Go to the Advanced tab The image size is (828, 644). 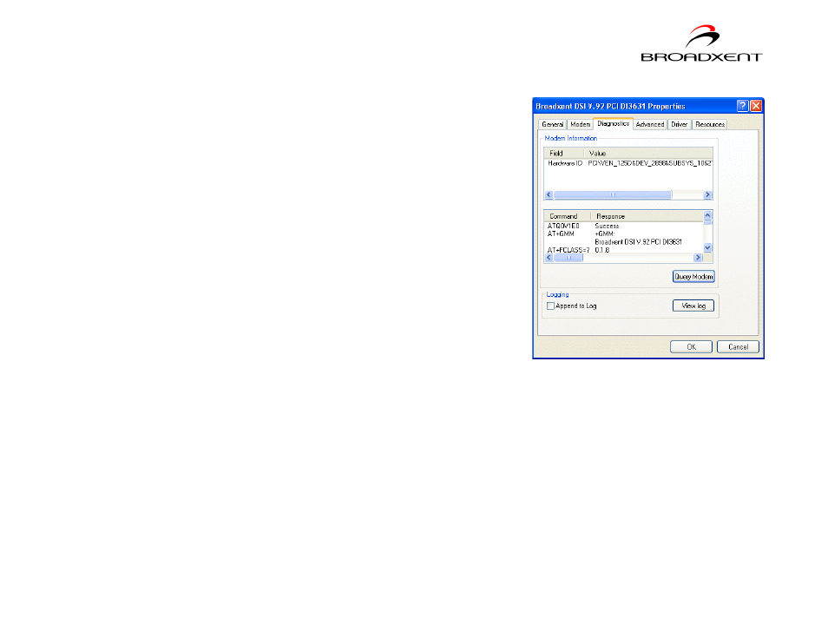pyautogui.click(x=649, y=125)
